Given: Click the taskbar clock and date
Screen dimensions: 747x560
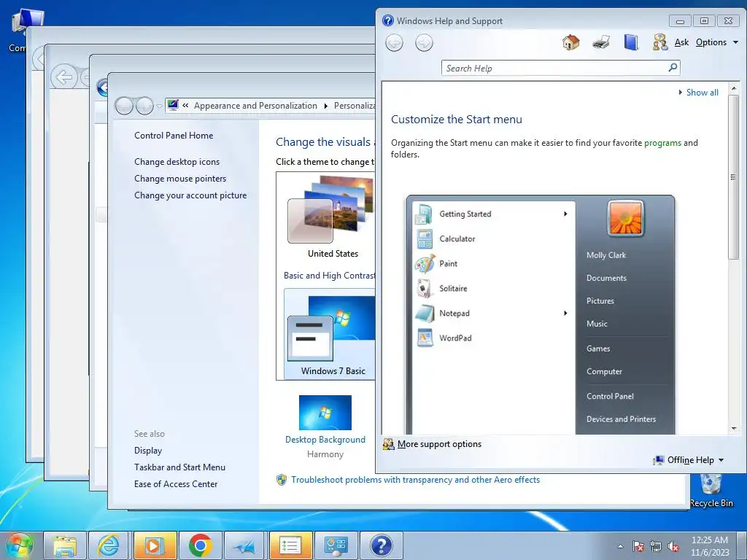Looking at the screenshot, I should click(711, 546).
